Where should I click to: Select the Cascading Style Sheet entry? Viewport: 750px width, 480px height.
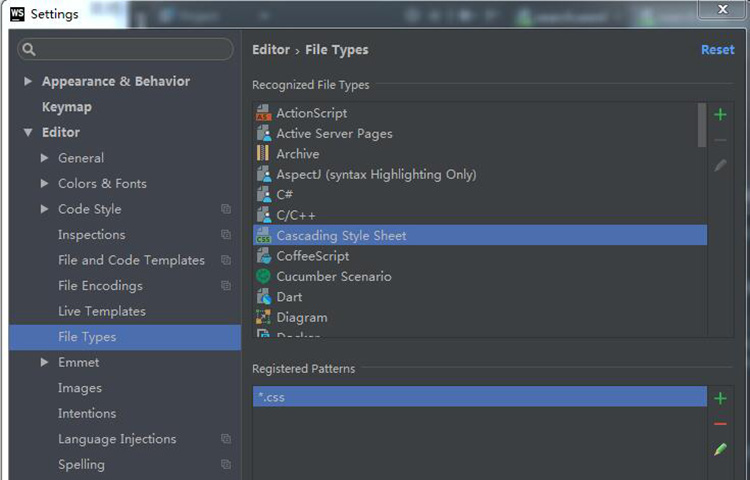pyautogui.click(x=480, y=235)
